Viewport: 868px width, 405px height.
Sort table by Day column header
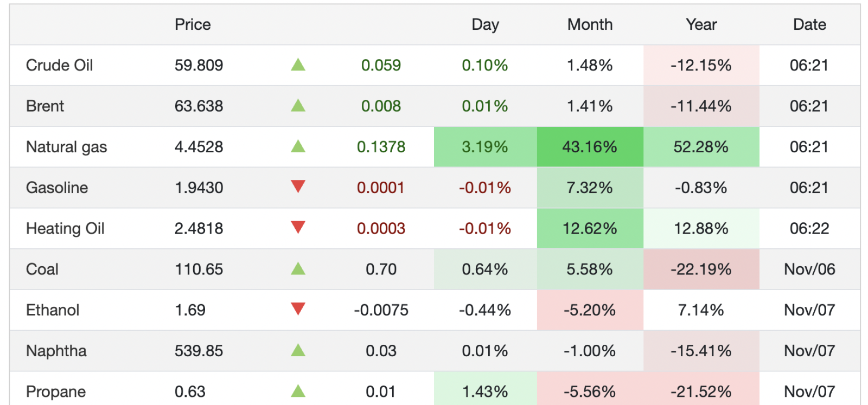pos(485,24)
